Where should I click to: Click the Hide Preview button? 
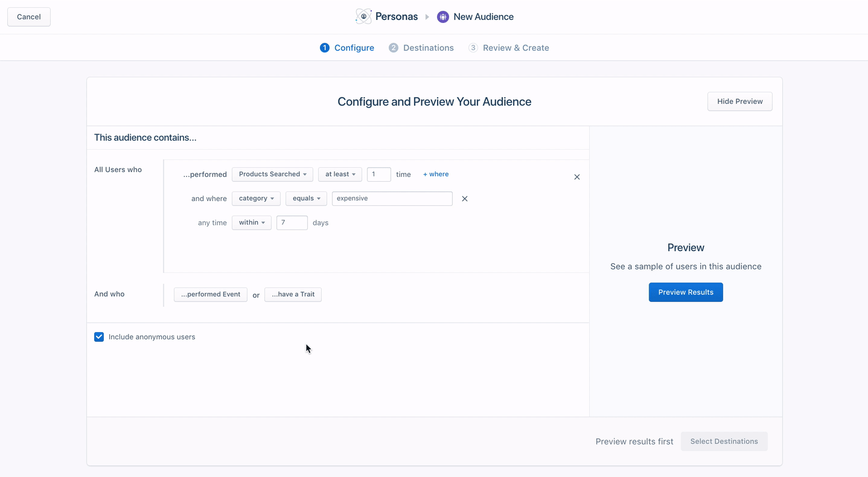[740, 101]
